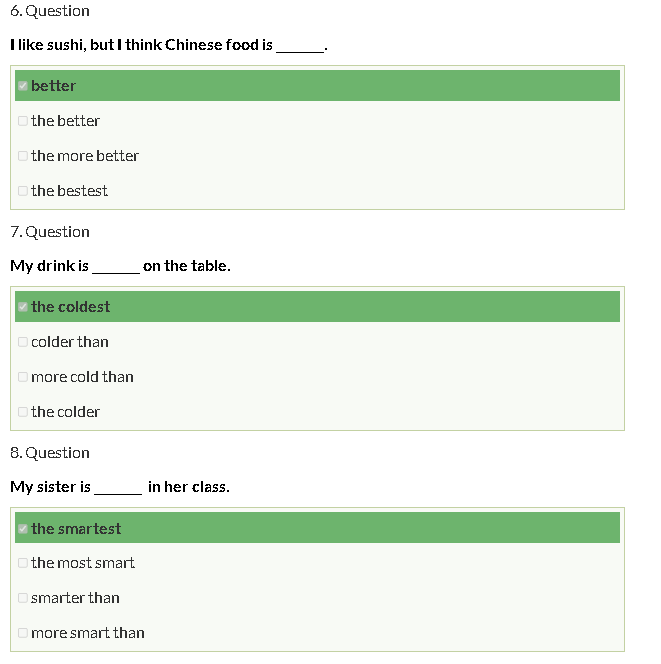Select the 'the more better' checkbox
Image resolution: width=661 pixels, height=664 pixels.
click(23, 156)
